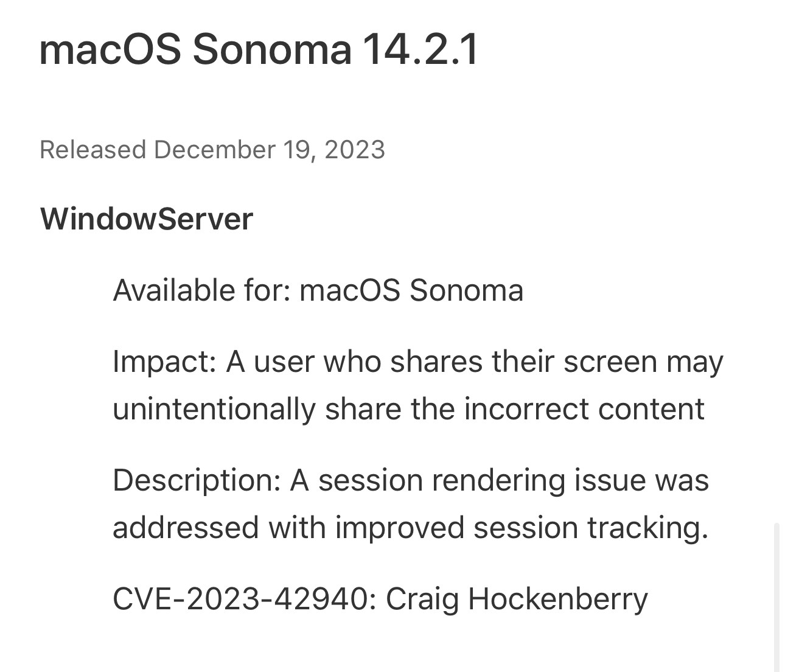Click the word Sonoma in the page title
785x672 pixels.
point(272,49)
